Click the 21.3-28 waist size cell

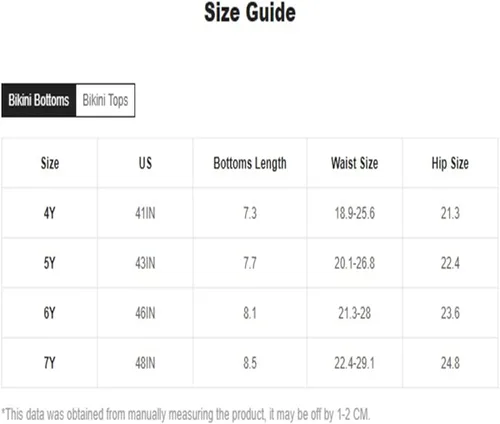[x=355, y=313]
